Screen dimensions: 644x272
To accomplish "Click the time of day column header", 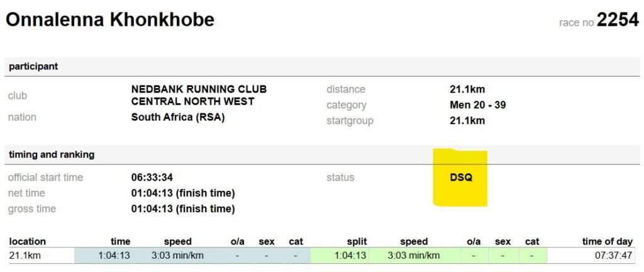I will (607, 242).
